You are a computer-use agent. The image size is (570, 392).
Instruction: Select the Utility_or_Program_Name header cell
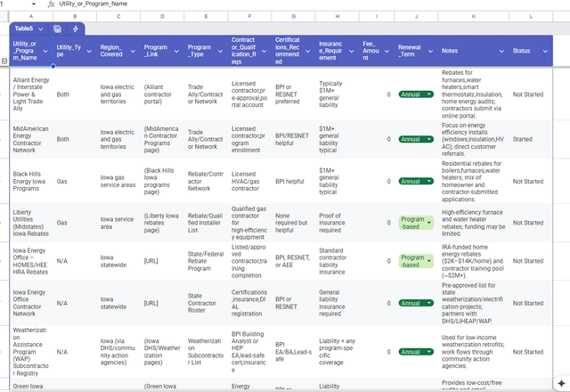[x=31, y=51]
